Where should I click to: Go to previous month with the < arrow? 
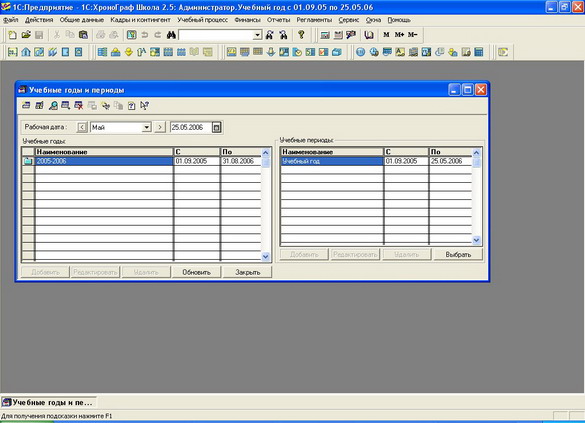[x=82, y=128]
